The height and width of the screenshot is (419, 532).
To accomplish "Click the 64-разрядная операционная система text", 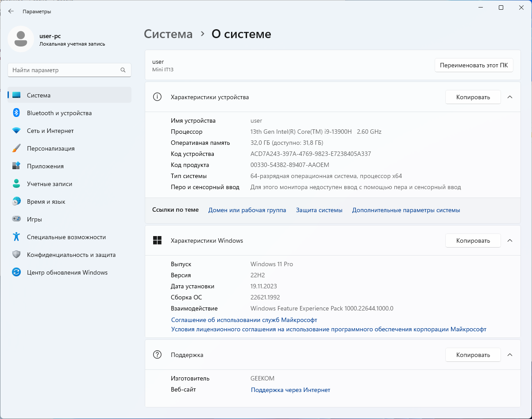I will coord(326,176).
